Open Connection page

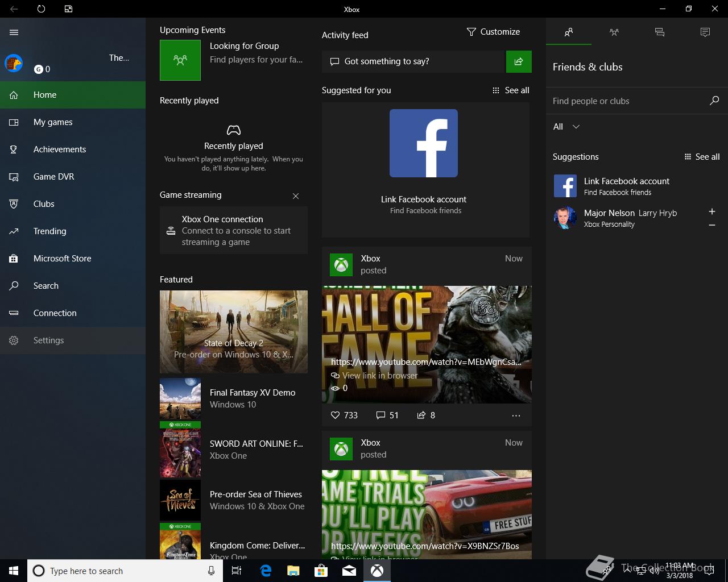point(73,313)
